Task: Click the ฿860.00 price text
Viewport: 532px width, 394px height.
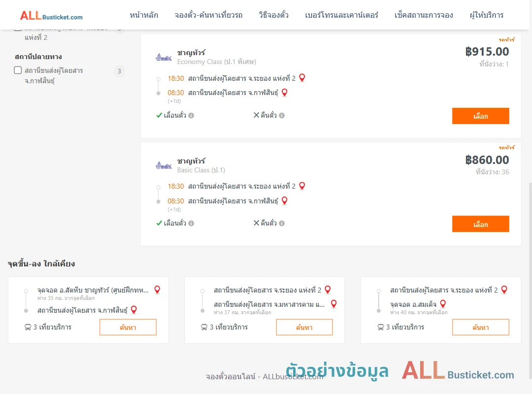Action: pyautogui.click(x=487, y=160)
